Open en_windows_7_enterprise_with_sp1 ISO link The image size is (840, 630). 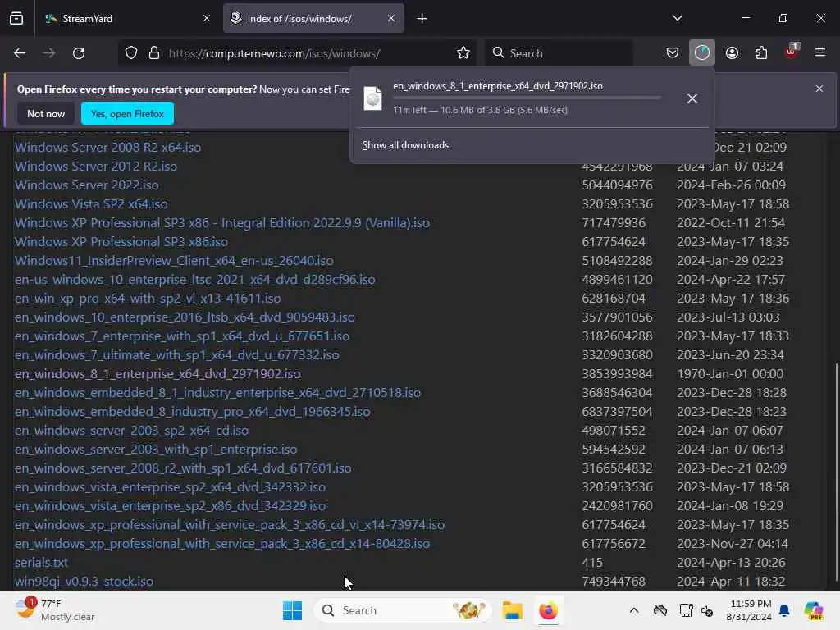coord(182,336)
